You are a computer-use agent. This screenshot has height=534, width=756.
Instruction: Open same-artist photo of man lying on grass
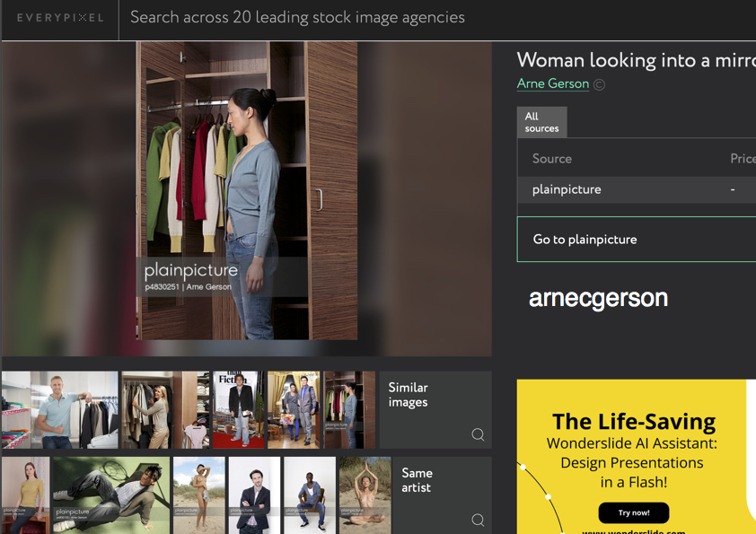111,495
